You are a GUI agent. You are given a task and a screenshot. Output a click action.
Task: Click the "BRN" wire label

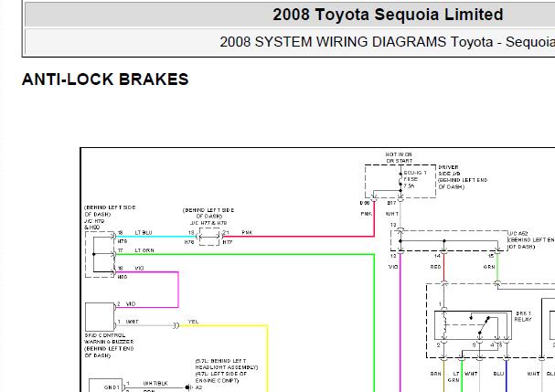(436, 374)
